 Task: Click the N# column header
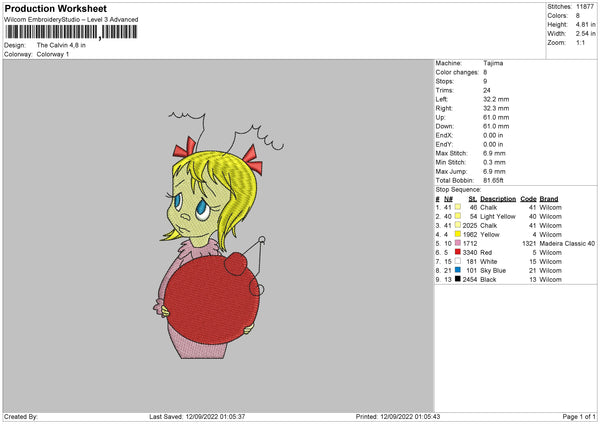(x=448, y=199)
